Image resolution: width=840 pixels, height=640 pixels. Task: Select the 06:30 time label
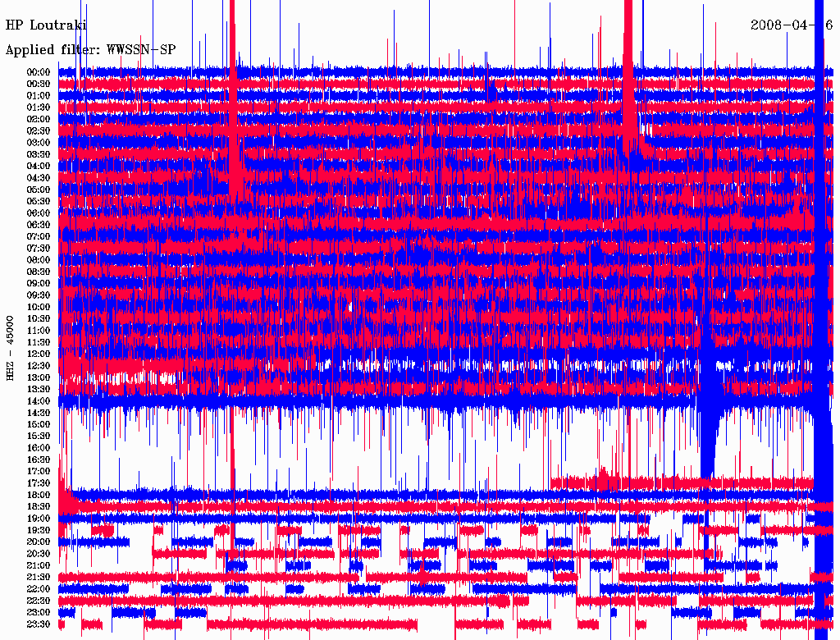click(39, 225)
